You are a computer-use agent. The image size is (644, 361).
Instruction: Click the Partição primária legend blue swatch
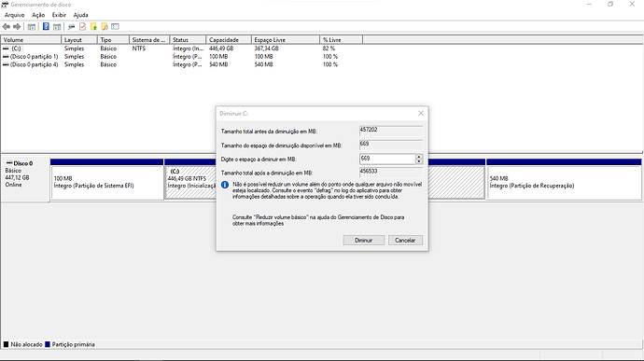[x=48, y=344]
